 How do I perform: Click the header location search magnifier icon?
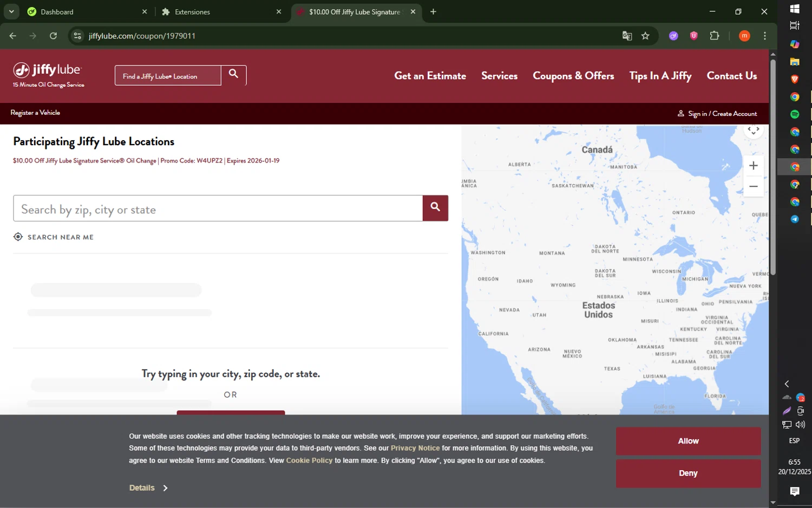[233, 74]
